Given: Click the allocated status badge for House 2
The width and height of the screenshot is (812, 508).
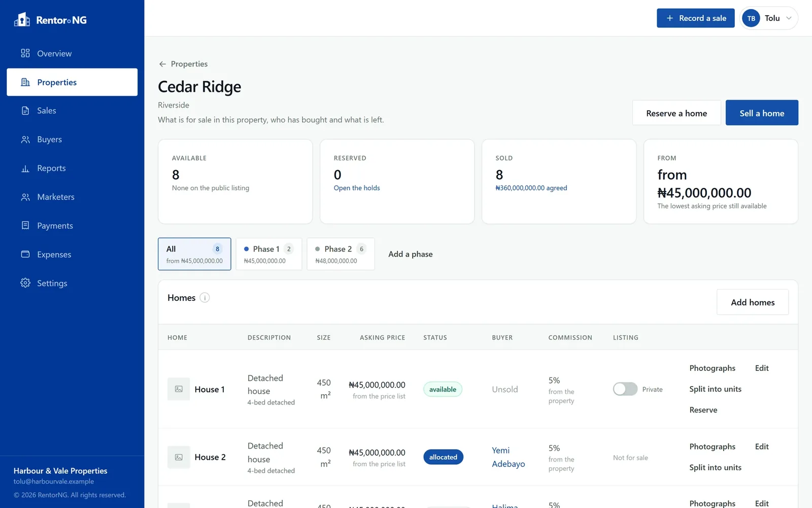Looking at the screenshot, I should [x=443, y=457].
